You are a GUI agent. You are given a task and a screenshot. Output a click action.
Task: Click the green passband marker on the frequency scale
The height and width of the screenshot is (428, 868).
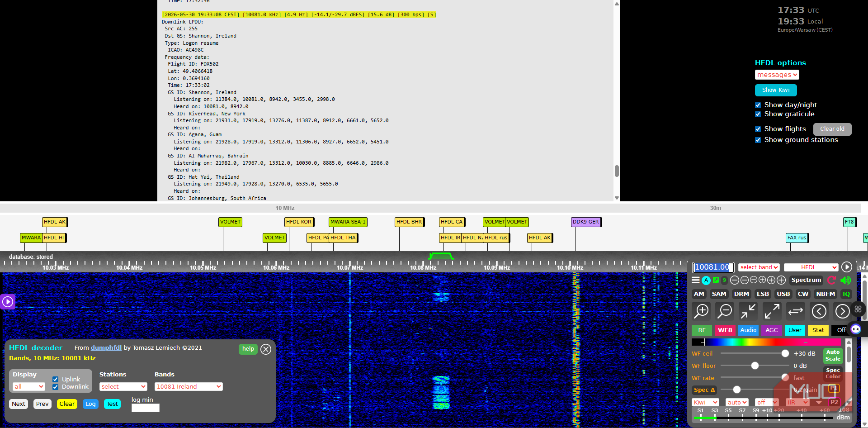coord(441,256)
